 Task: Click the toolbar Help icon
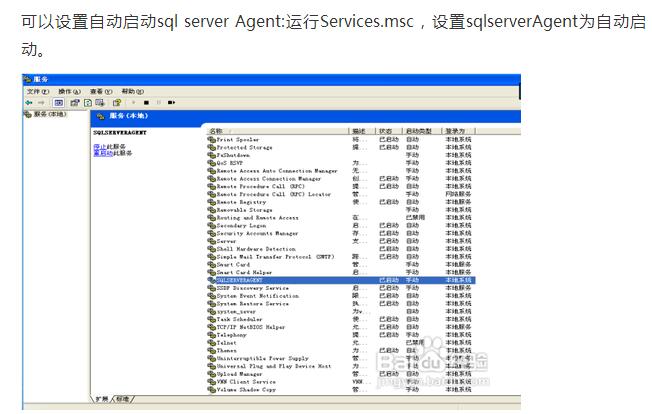pyautogui.click(x=116, y=102)
